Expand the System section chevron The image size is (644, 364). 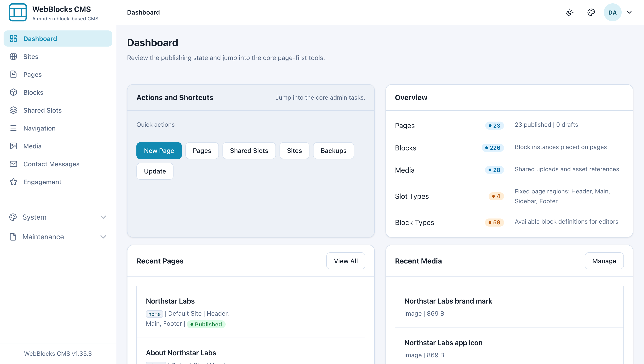[103, 217]
